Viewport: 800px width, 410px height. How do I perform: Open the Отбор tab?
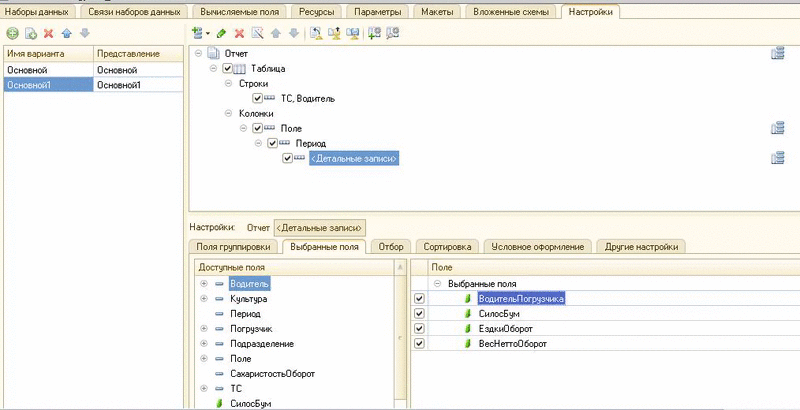391,247
